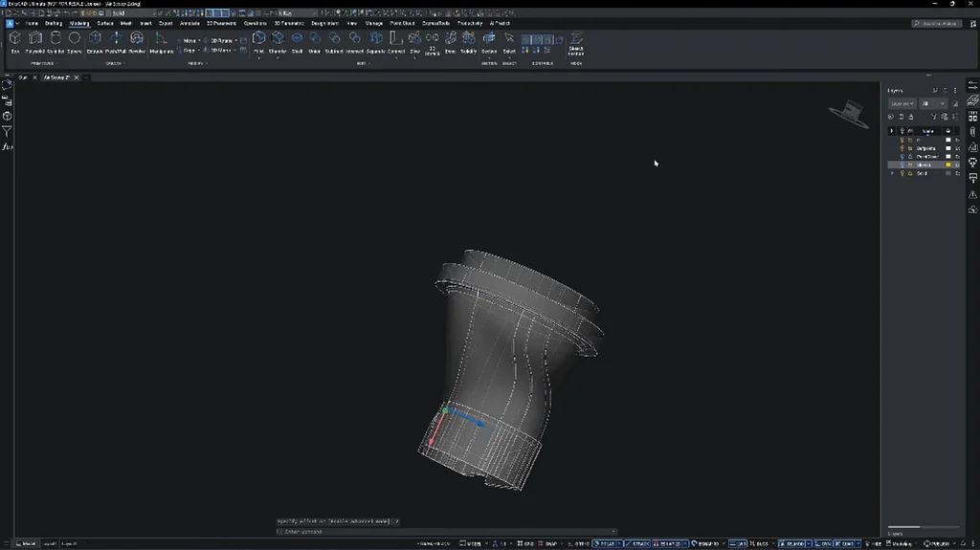Open the Drafting ribbon tab
The height and width of the screenshot is (550, 980).
point(54,24)
